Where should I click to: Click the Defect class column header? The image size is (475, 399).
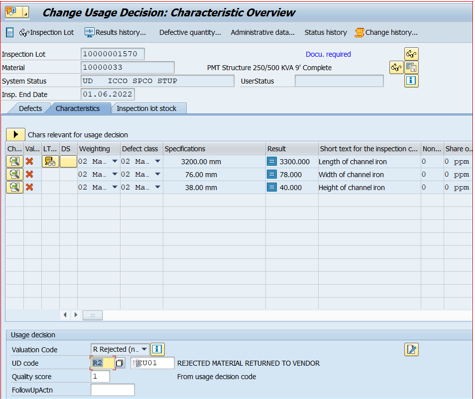(x=142, y=149)
